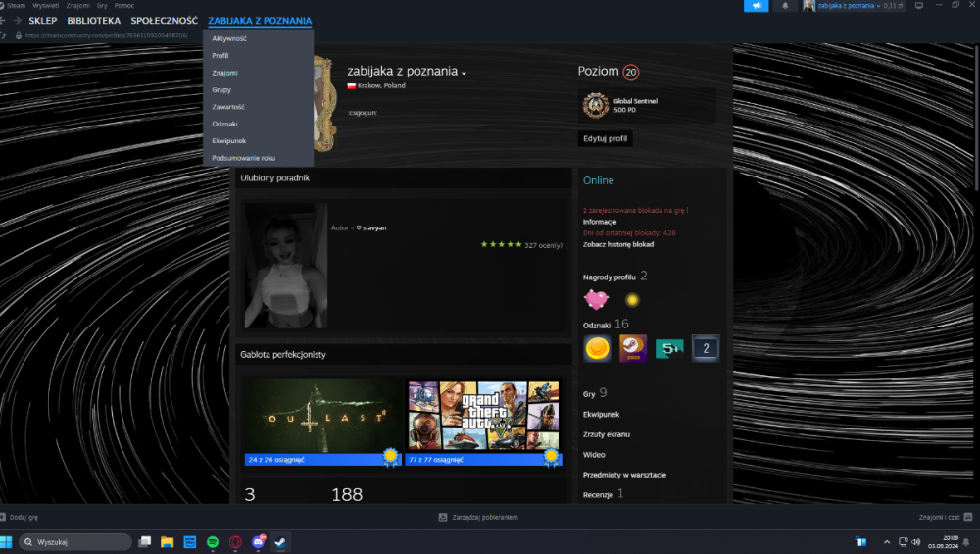Click the profile URL address bar
The height and width of the screenshot is (554, 980).
(x=106, y=35)
